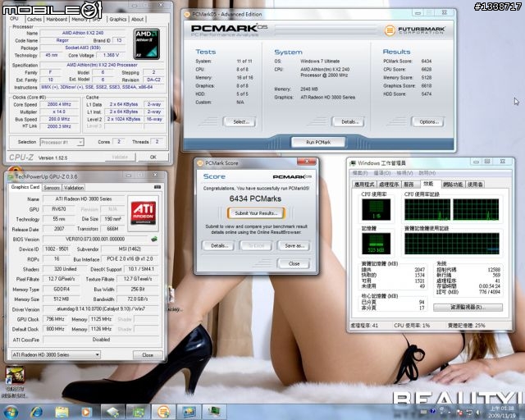This screenshot has width=525, height=420.
Task: Switch to the Task Manager taskbar button
Action: pyautogui.click(x=214, y=412)
